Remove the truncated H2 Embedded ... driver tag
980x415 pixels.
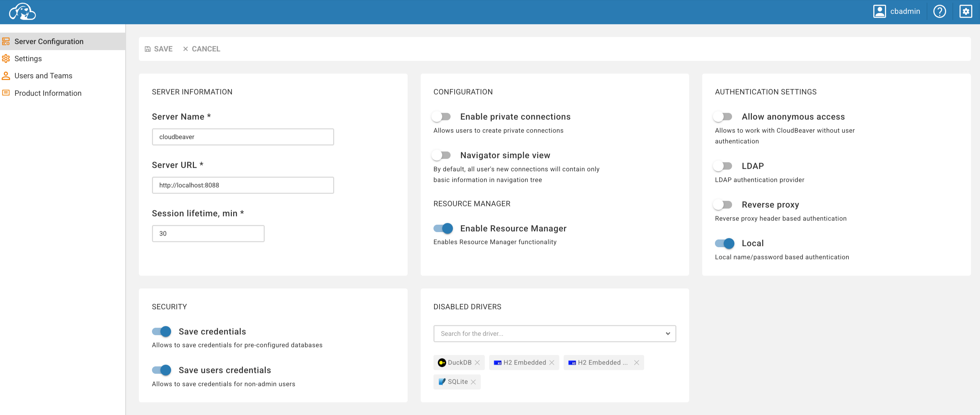[636, 363]
